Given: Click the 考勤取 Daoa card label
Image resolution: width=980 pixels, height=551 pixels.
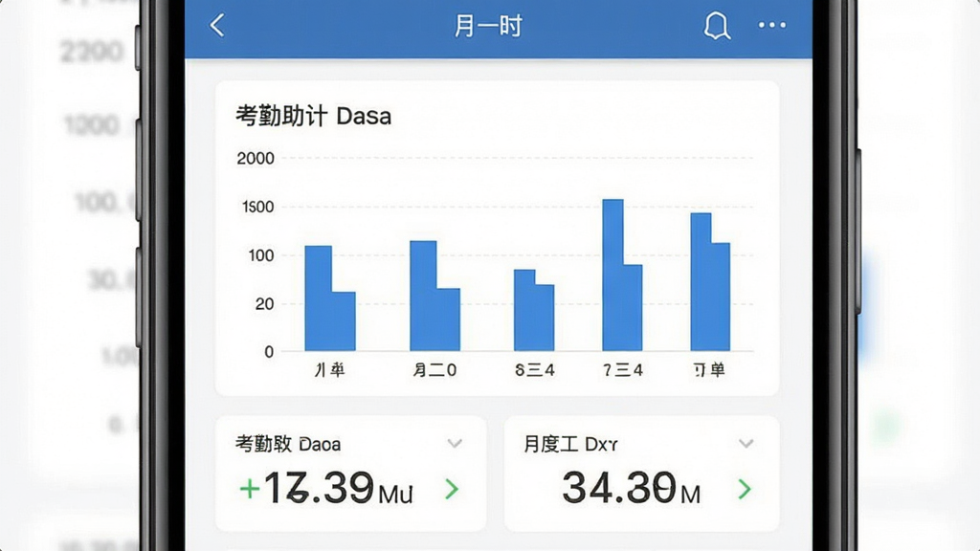Looking at the screenshot, I should point(288,444).
